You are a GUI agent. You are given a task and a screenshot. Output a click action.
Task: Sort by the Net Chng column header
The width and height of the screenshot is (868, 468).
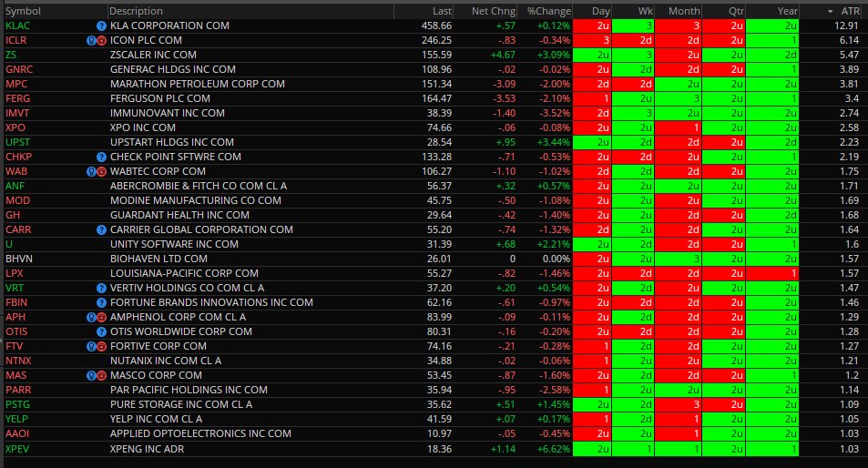click(x=494, y=11)
